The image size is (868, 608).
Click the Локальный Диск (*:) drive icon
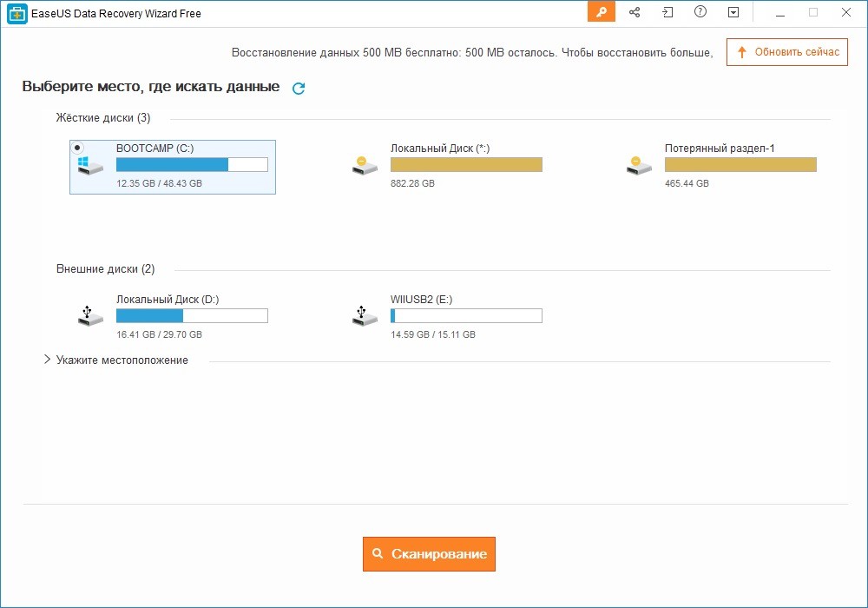[x=365, y=165]
